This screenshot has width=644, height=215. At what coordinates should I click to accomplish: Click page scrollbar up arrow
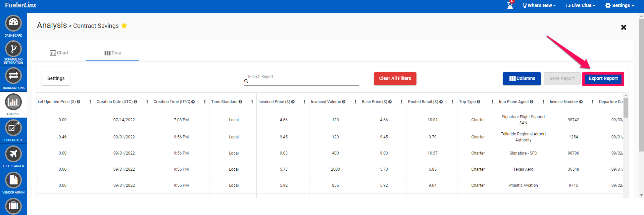tap(642, 16)
